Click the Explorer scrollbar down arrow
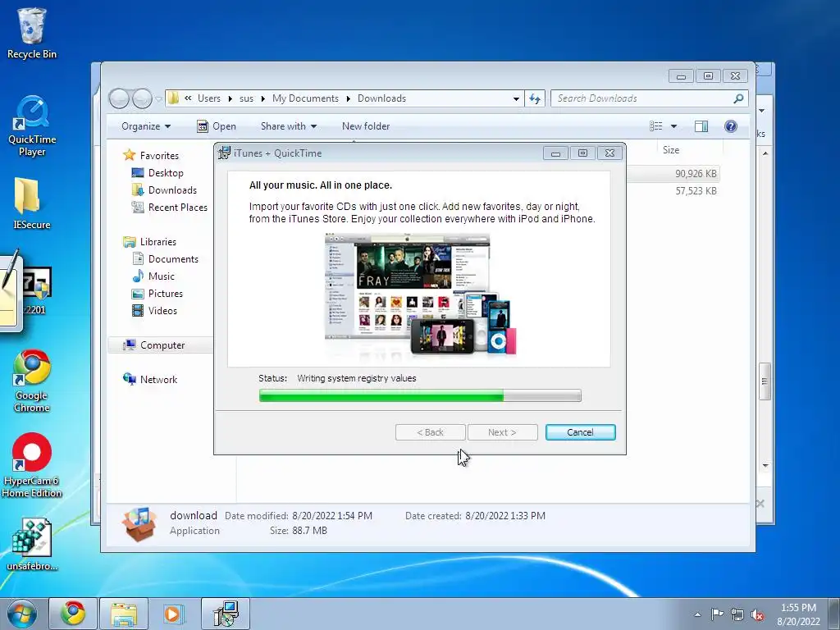This screenshot has width=840, height=630. pos(765,466)
